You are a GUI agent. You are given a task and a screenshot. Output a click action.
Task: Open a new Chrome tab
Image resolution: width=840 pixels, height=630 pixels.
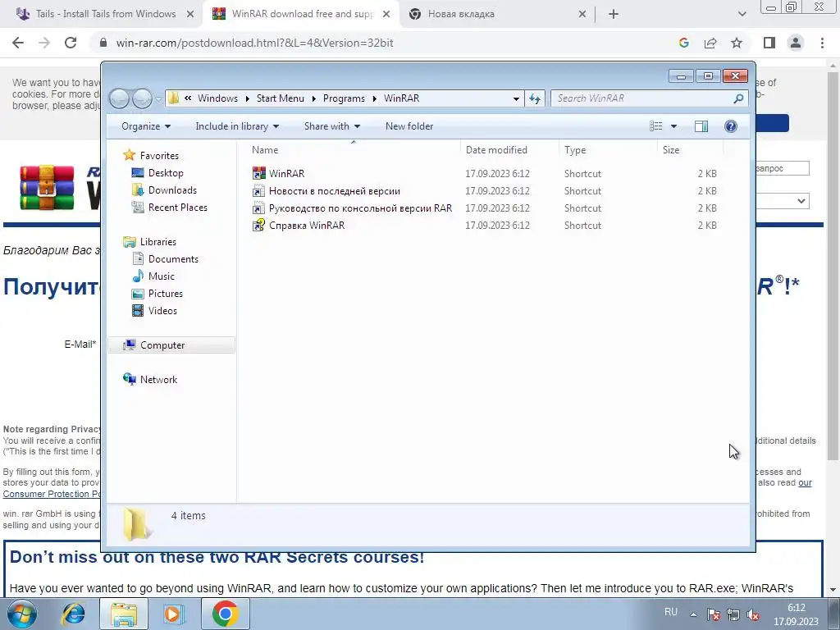[x=614, y=15]
